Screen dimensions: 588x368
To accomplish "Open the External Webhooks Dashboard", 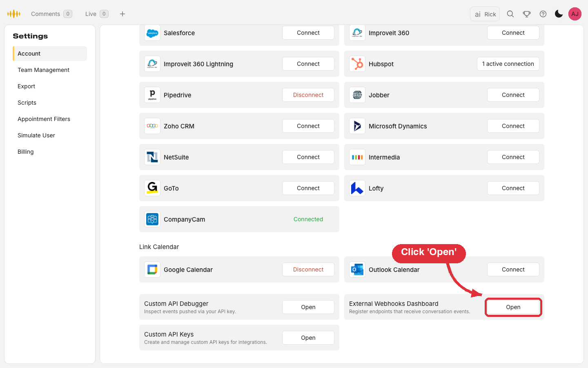I will pyautogui.click(x=513, y=307).
